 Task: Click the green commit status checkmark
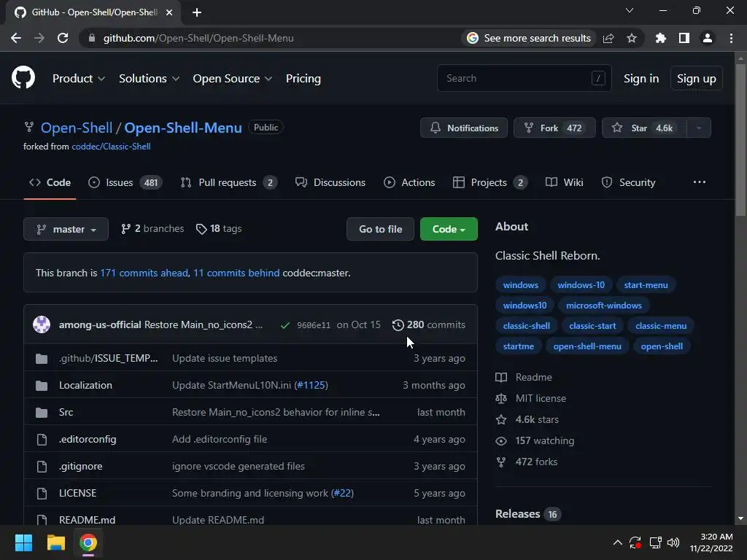click(x=285, y=325)
